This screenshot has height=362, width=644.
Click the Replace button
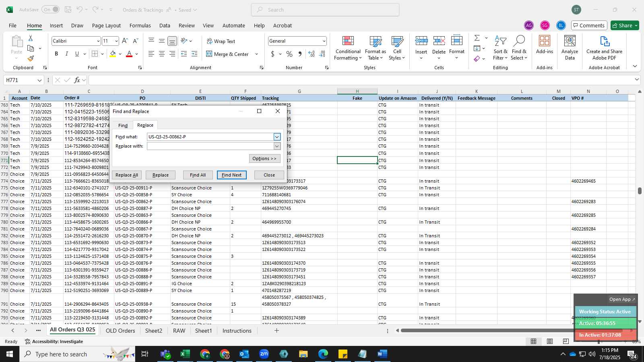160,175
